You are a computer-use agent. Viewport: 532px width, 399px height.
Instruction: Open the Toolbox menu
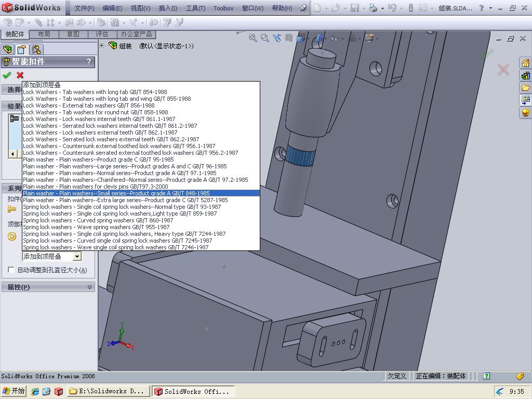click(223, 8)
